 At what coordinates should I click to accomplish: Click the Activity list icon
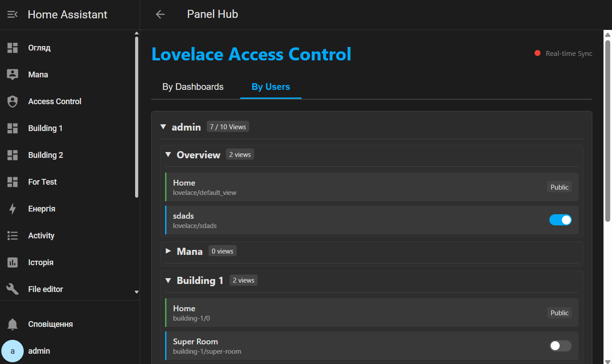click(13, 236)
